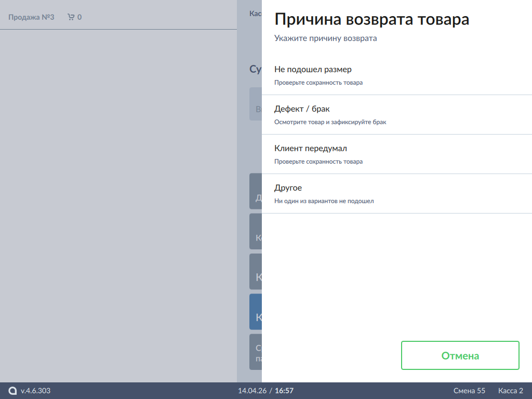Select the Не подошел размер return reason

coord(396,75)
